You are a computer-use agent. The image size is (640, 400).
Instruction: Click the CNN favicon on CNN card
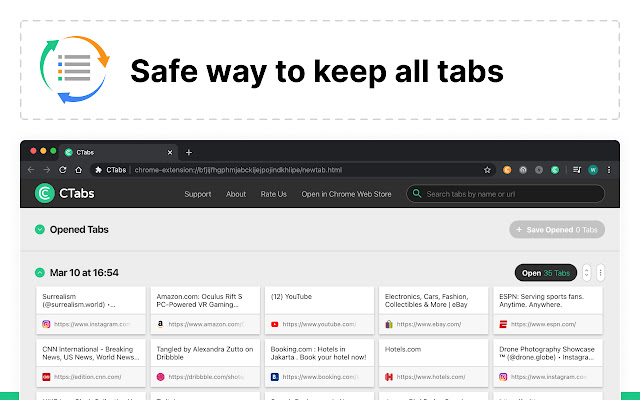coord(46,377)
